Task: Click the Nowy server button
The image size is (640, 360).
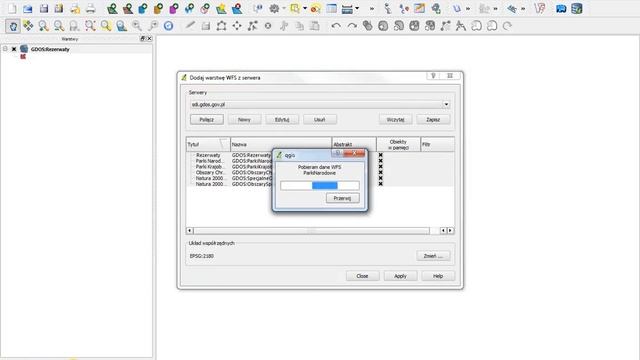Action: point(244,120)
